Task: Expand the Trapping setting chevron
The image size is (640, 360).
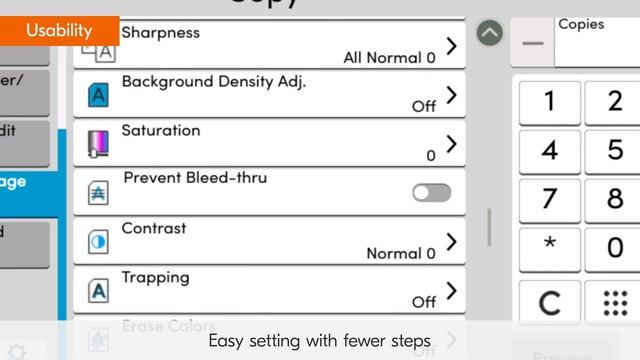Action: click(451, 291)
